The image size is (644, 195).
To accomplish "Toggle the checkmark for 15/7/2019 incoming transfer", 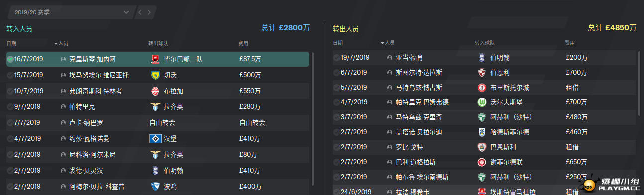I will 10,75.
